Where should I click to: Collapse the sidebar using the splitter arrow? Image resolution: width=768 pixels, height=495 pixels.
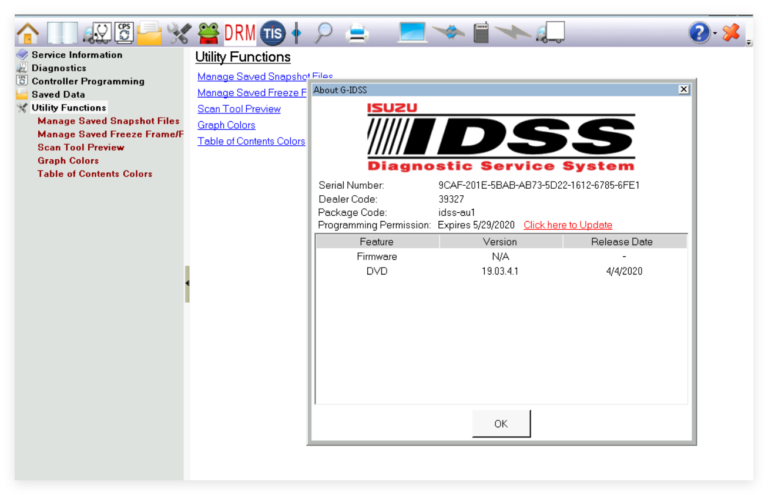[x=187, y=283]
